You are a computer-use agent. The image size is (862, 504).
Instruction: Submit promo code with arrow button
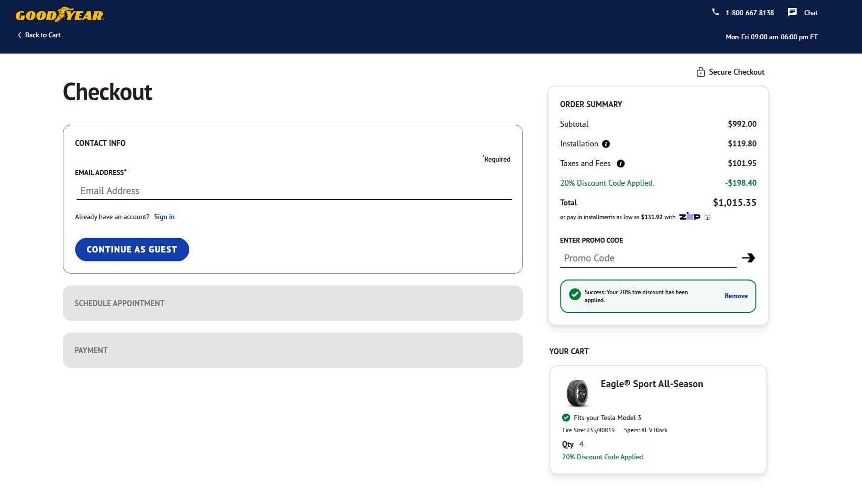point(748,258)
